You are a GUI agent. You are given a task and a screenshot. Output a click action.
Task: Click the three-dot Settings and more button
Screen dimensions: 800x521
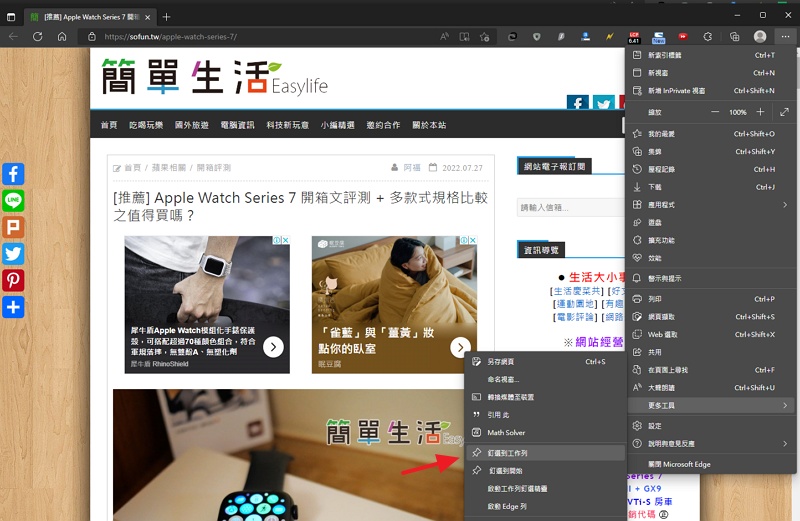click(785, 37)
